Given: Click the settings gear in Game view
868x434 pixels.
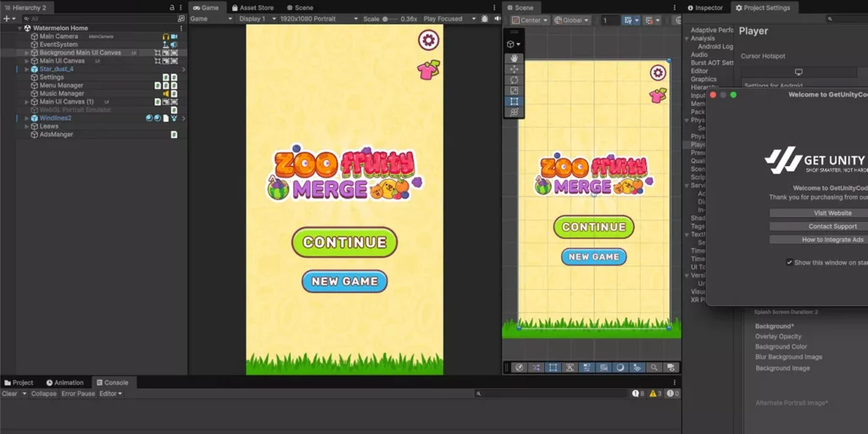Looking at the screenshot, I should tap(427, 40).
